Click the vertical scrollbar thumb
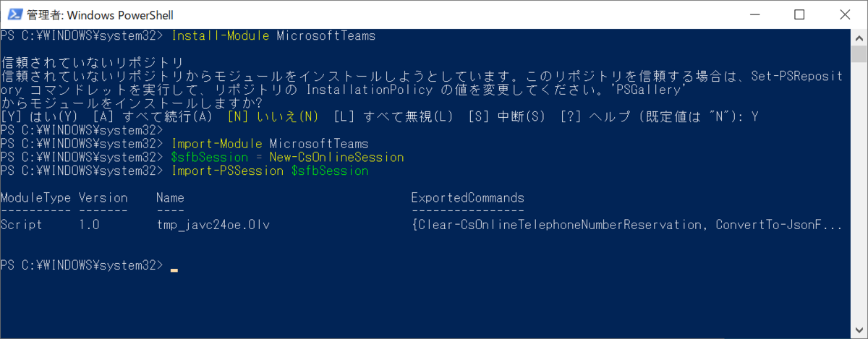Viewport: 868px width, 339px height. coord(859,55)
